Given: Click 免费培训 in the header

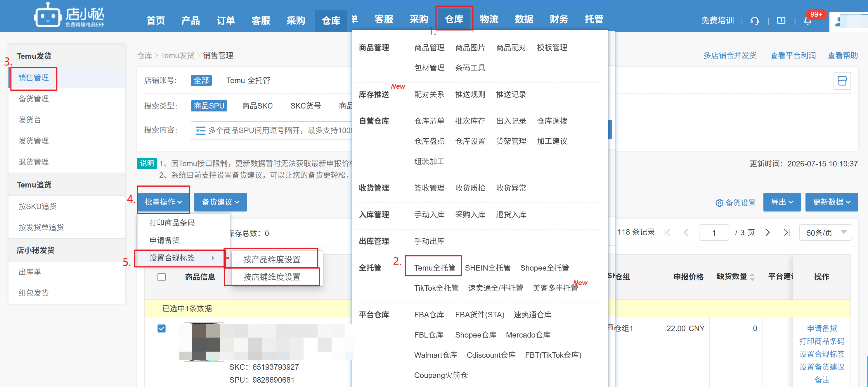Looking at the screenshot, I should 717,20.
